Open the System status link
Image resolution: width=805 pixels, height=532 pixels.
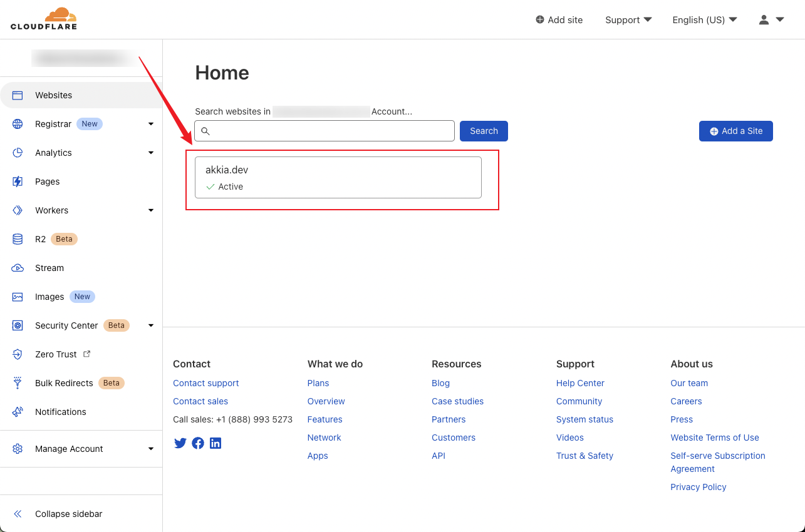pyautogui.click(x=584, y=419)
